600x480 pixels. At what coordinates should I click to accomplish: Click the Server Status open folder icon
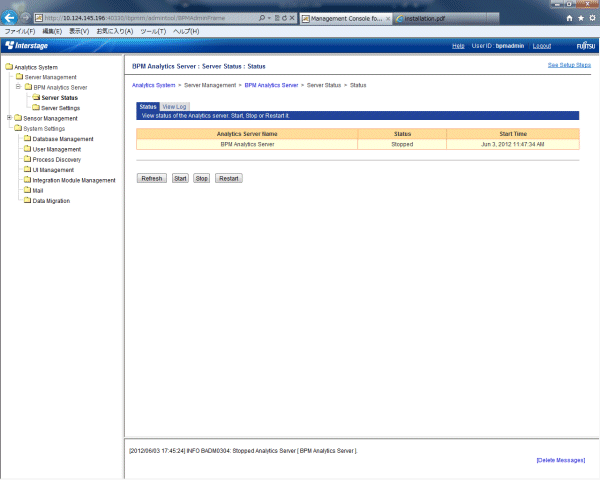pyautogui.click(x=36, y=97)
